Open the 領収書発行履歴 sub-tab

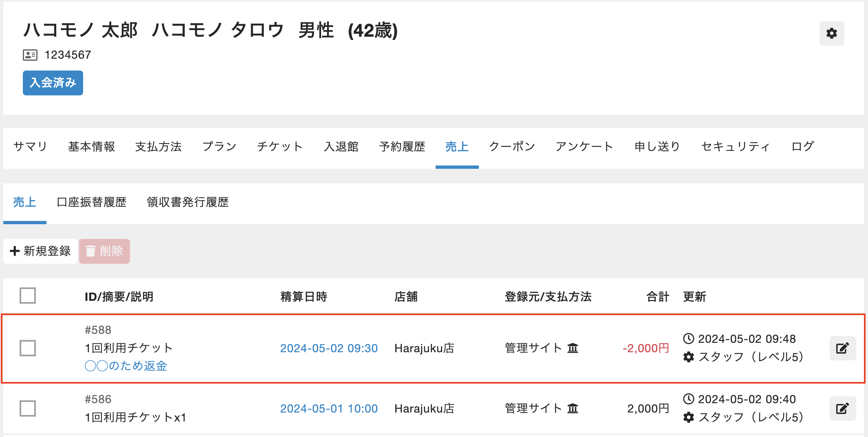point(188,202)
